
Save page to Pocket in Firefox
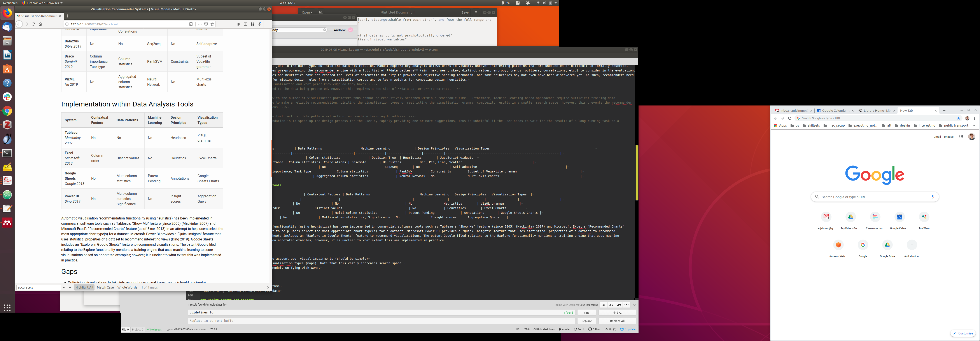206,24
